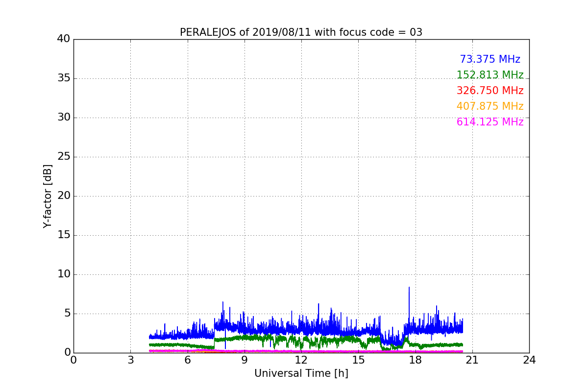588x392 pixels.
Task: Click x-axis tick label 21
Action: (472, 360)
